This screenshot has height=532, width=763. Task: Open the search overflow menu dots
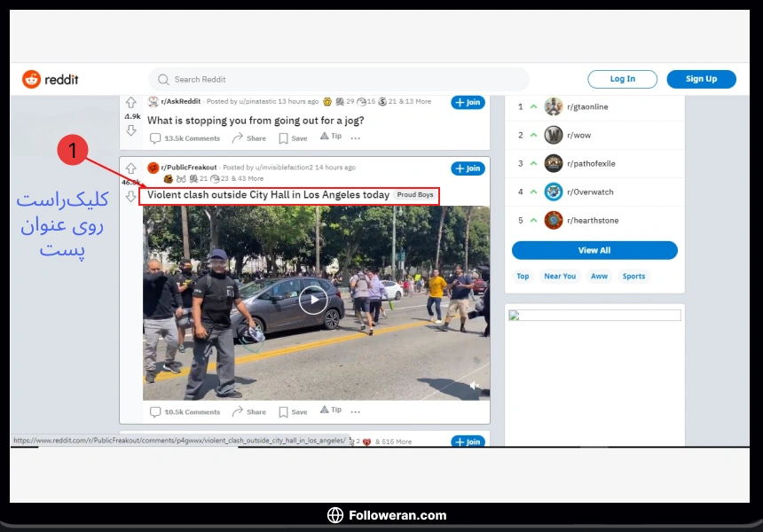click(355, 138)
